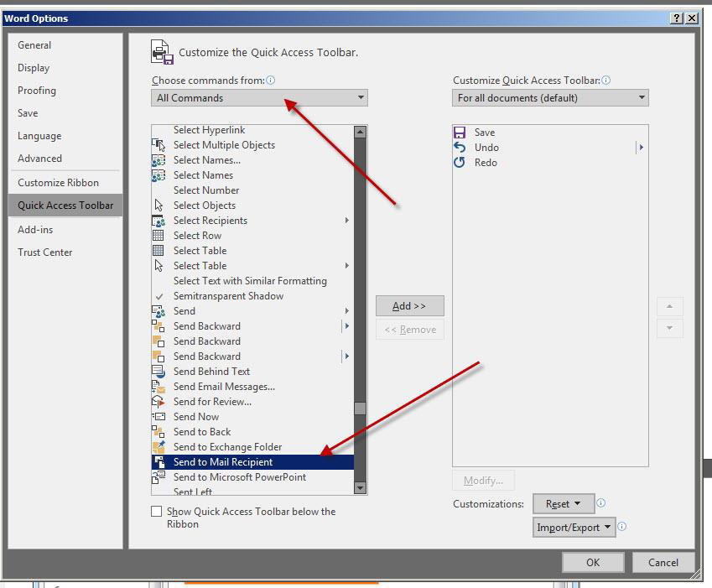Click the Undo arrow icon
The width and height of the screenshot is (712, 588).
460,147
